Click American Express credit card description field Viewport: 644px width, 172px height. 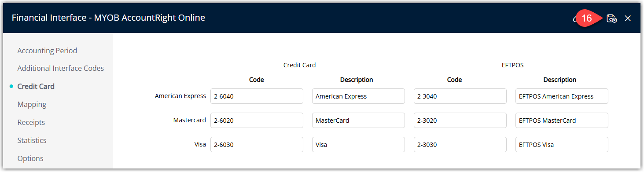[358, 96]
